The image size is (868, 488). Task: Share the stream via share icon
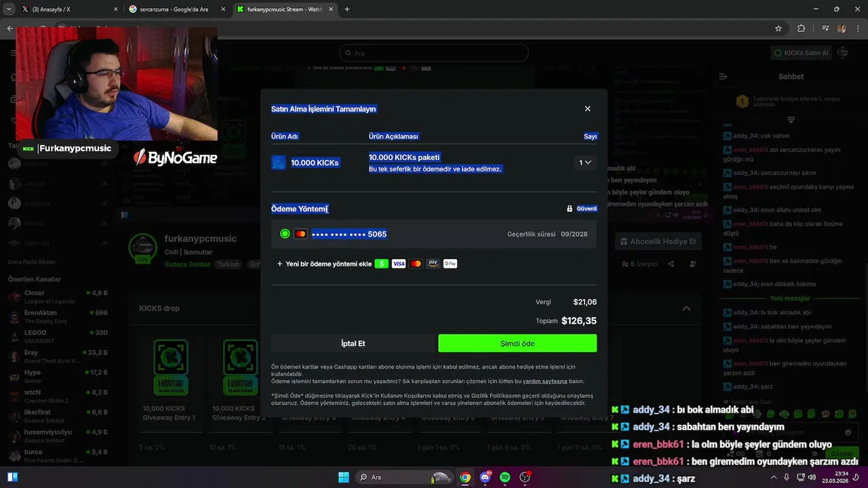(x=671, y=264)
